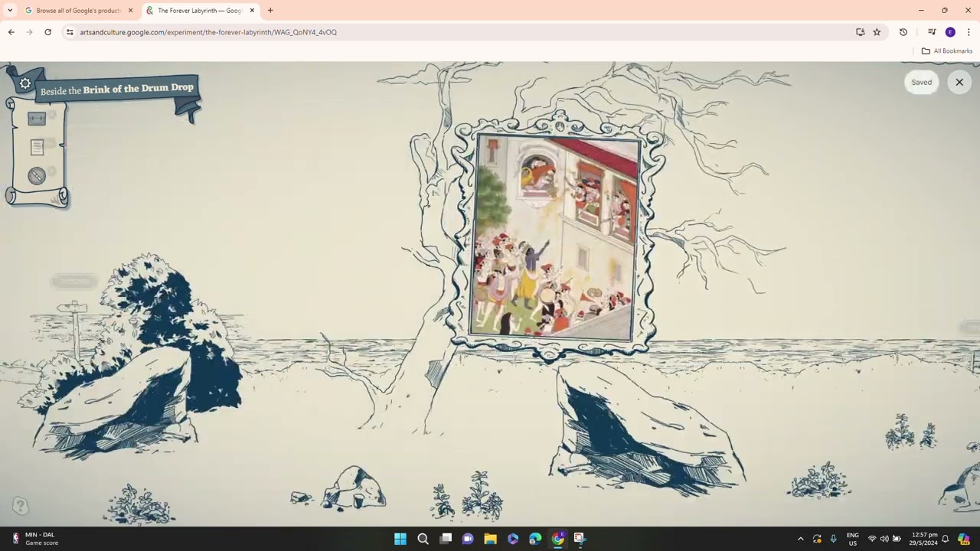Switch ENG US input language
This screenshot has height=551, width=980.
pos(852,539)
